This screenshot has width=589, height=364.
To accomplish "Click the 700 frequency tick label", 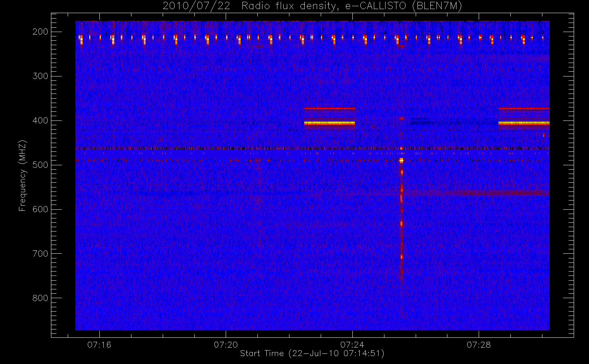I will [40, 254].
